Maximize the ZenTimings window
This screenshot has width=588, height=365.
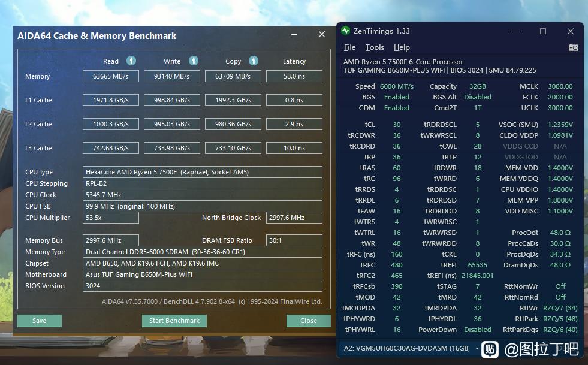tap(542, 31)
